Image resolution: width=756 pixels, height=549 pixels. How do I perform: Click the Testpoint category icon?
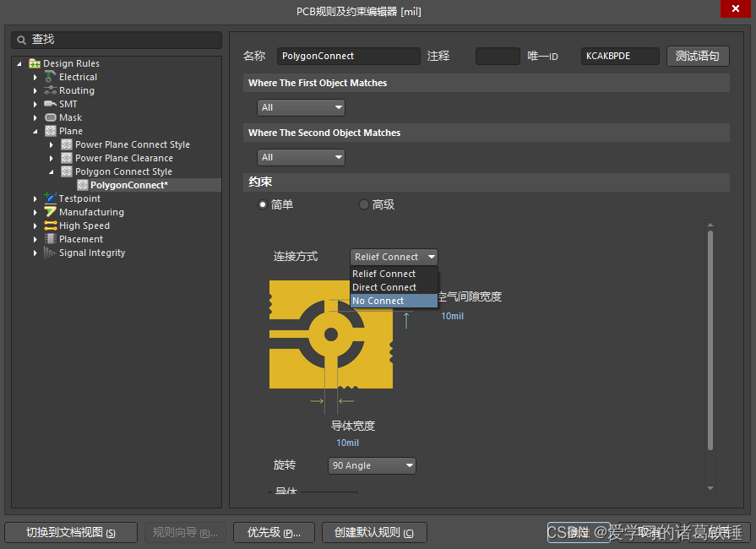(x=51, y=198)
